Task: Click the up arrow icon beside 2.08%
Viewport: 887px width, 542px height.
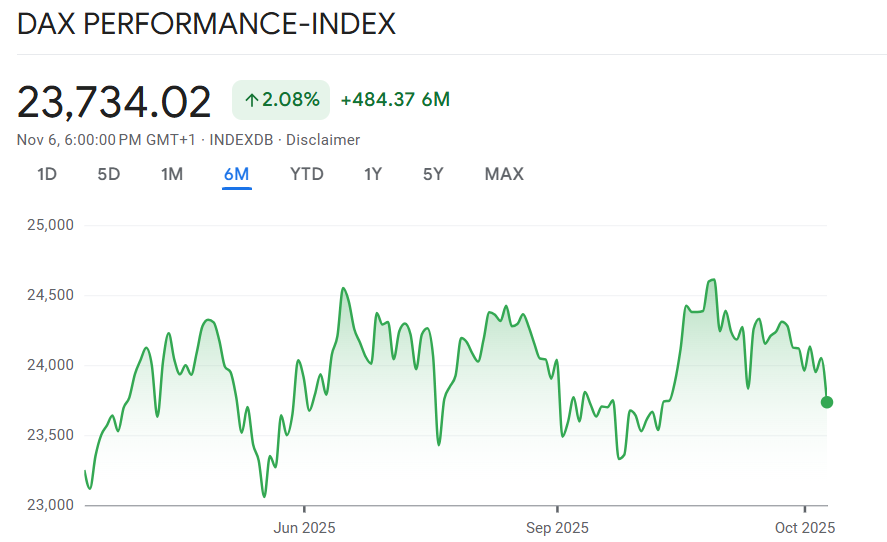Action: [252, 100]
